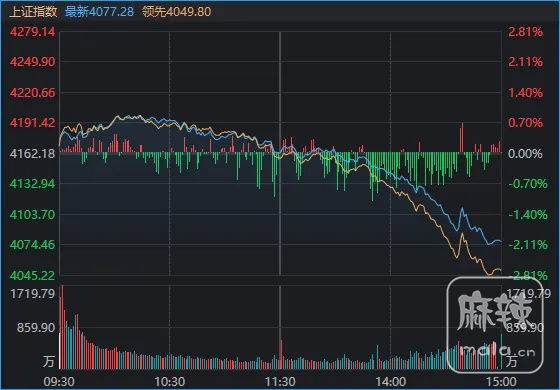
Task: Click the 4279.14 top price label
Action: 32,32
